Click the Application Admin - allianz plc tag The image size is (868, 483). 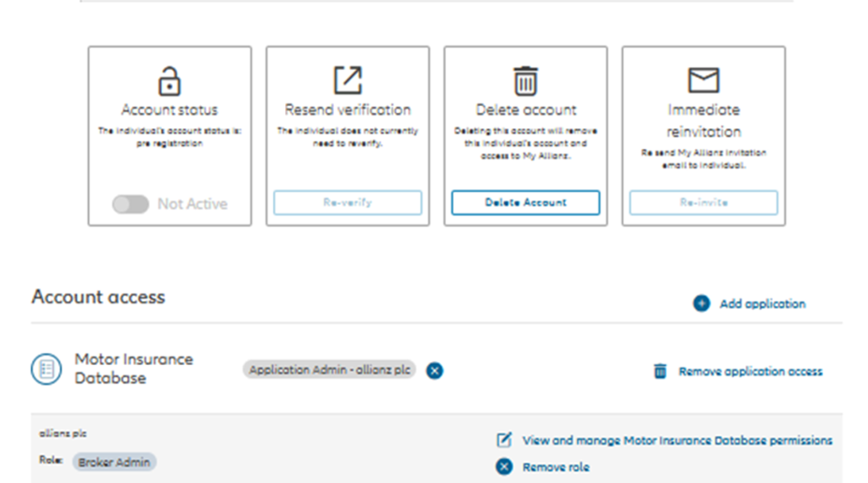[329, 370]
